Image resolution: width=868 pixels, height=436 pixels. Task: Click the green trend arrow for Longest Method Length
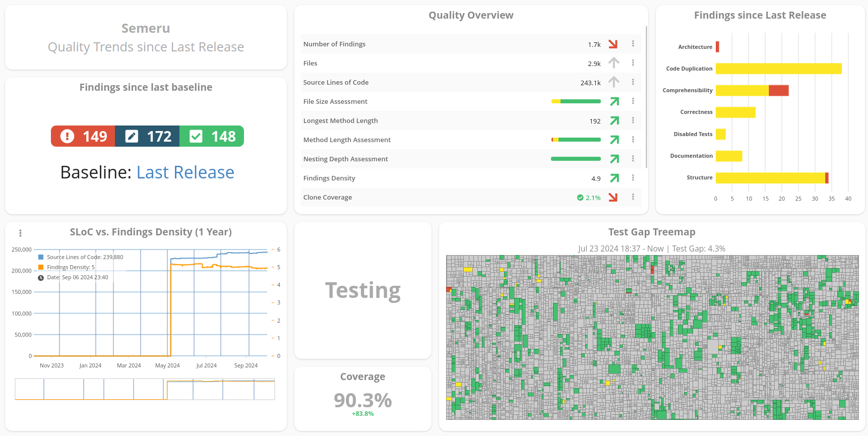pos(614,120)
